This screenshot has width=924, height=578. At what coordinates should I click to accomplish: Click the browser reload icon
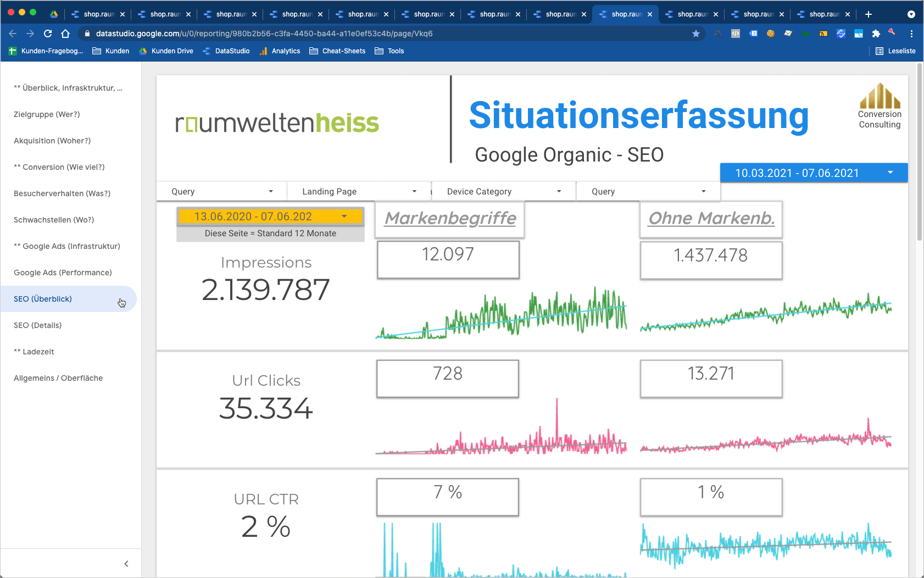tap(48, 34)
